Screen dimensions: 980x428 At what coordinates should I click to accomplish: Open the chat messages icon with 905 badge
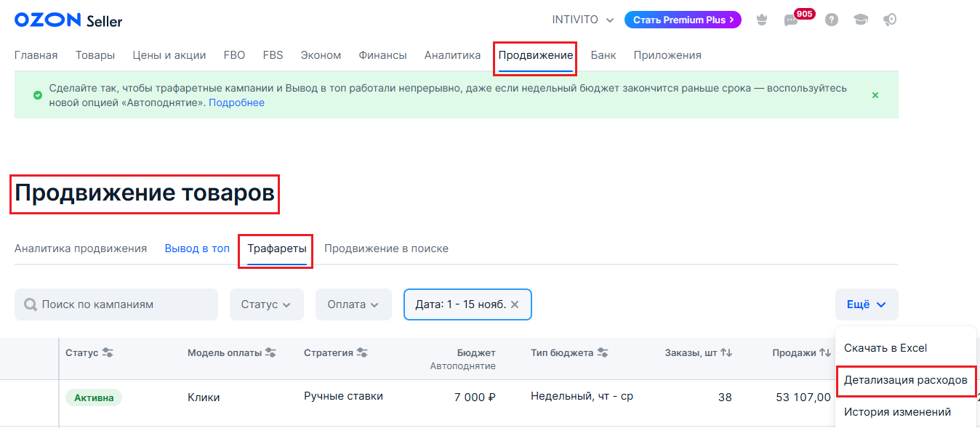click(791, 20)
